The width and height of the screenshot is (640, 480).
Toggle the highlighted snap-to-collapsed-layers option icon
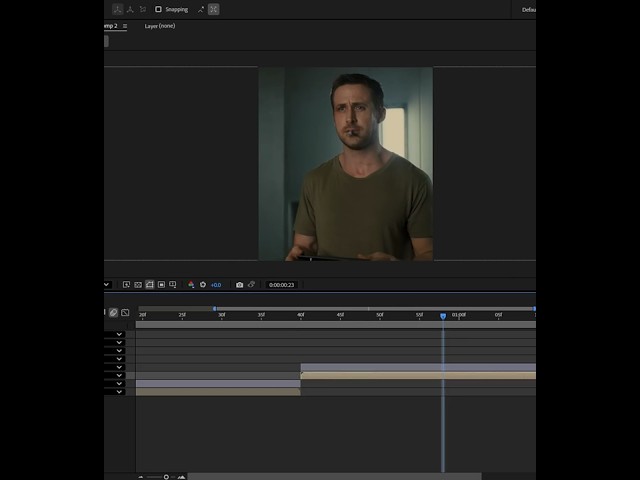(x=213, y=9)
